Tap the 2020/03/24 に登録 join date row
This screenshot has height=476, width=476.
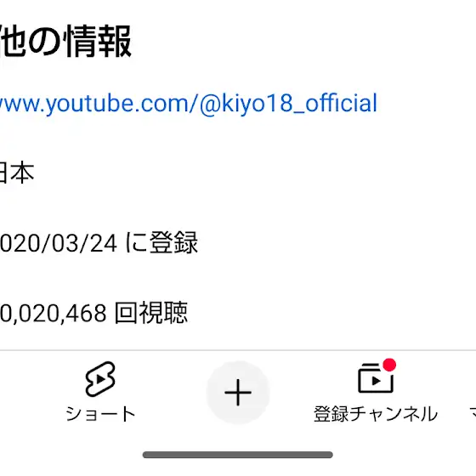99,242
